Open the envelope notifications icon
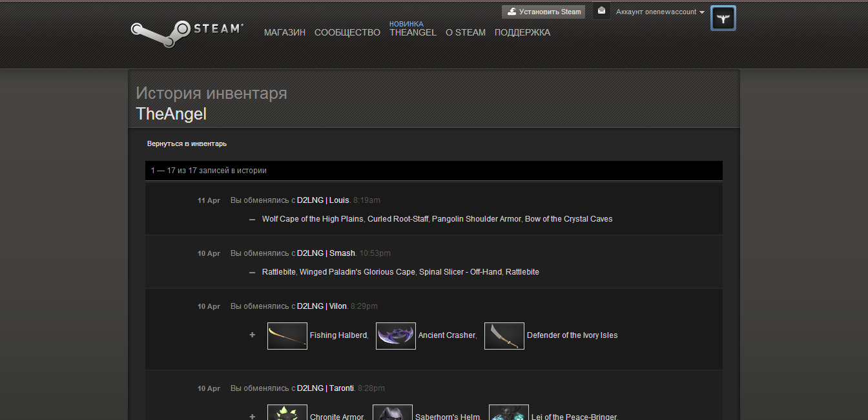868x420 pixels. coord(601,11)
